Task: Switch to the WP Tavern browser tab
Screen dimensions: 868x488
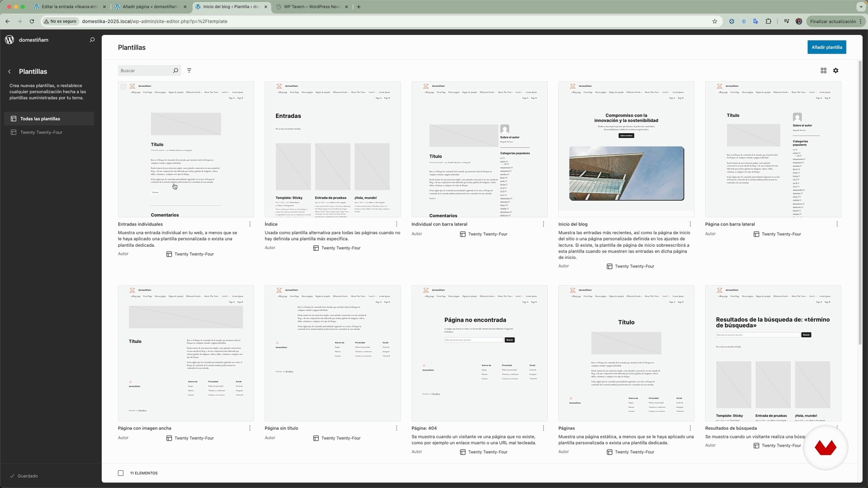Action: coord(311,7)
